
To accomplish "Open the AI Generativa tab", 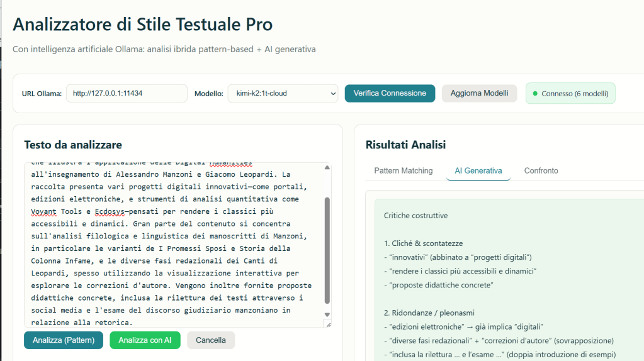I will [x=478, y=170].
